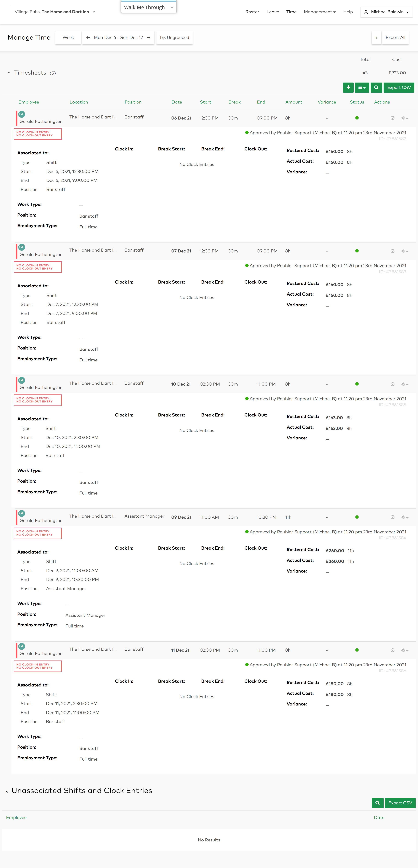This screenshot has width=418, height=868.
Task: Open gear actions menu on 09 Dec 21 row
Action: [405, 517]
